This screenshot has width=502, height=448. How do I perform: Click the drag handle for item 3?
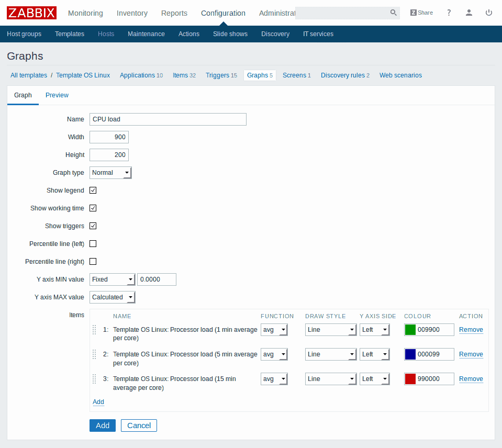94,379
